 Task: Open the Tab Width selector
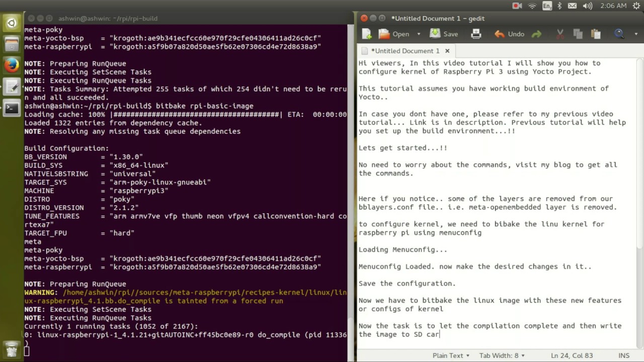[x=502, y=355]
